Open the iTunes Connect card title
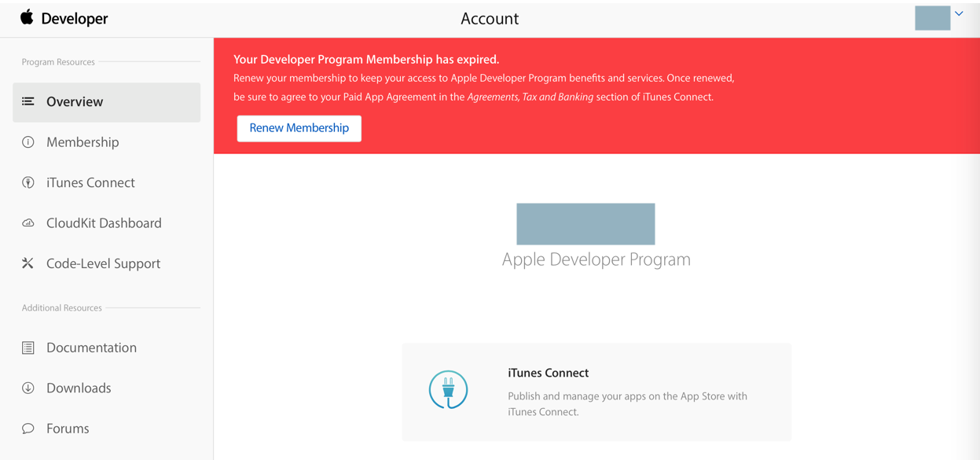Screen dimensions: 980x460 [x=548, y=373]
